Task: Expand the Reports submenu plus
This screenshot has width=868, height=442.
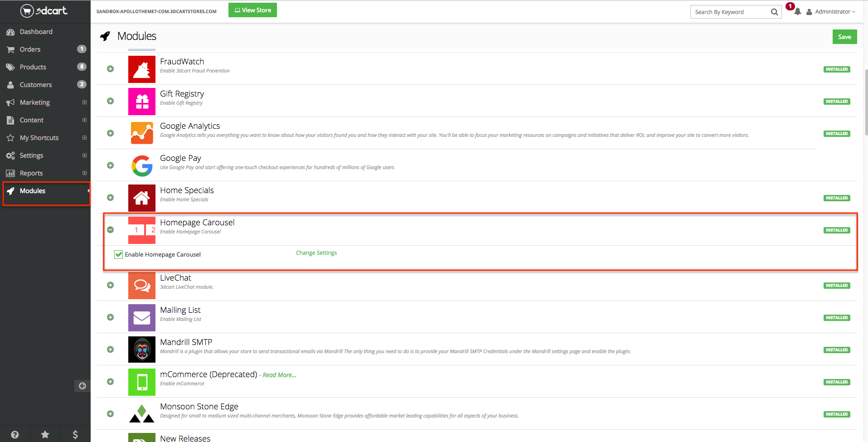Action: (x=84, y=173)
